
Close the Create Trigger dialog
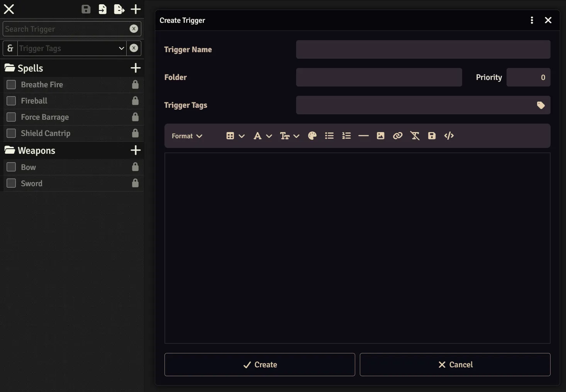coord(548,20)
